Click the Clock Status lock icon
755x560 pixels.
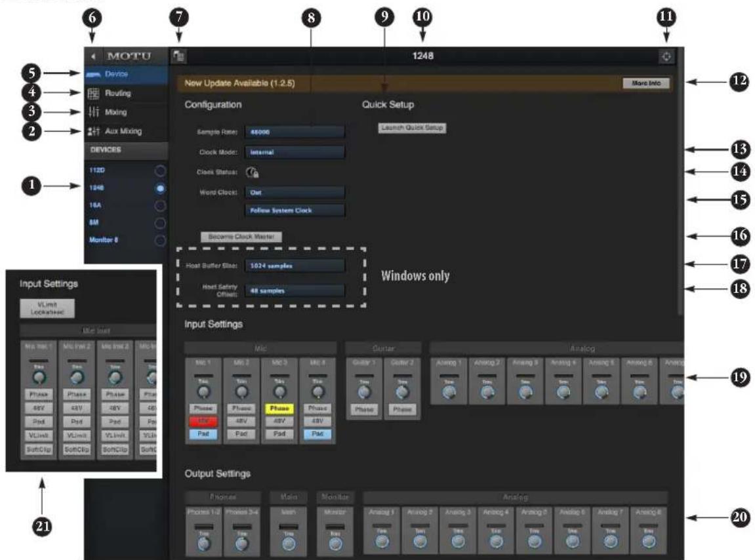tap(253, 172)
